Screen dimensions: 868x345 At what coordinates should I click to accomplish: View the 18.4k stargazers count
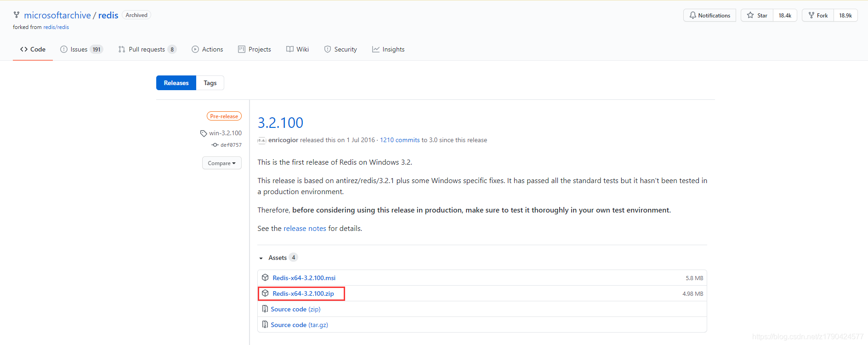tap(785, 15)
